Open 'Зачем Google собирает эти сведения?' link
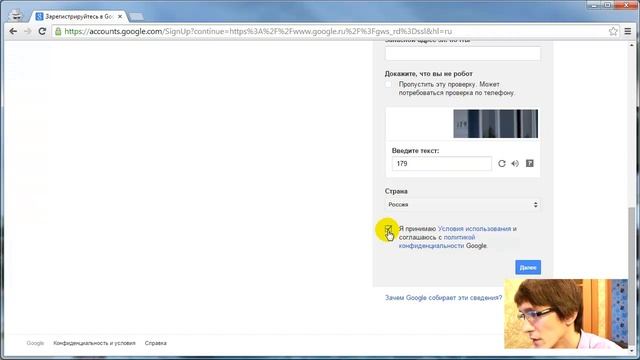640x360 pixels. coord(443,298)
